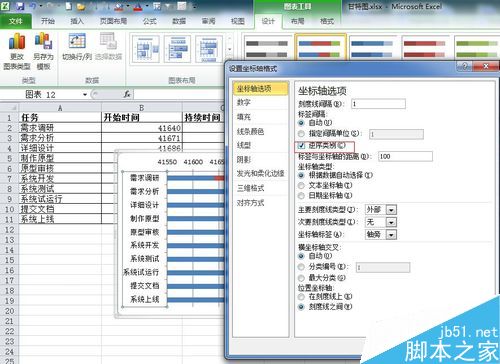This screenshot has width=500, height=364.
Task: Select 分类编号 radio option
Action: point(301,267)
